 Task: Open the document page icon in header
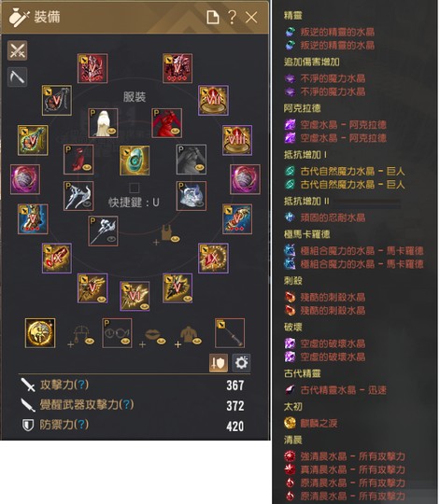213,17
